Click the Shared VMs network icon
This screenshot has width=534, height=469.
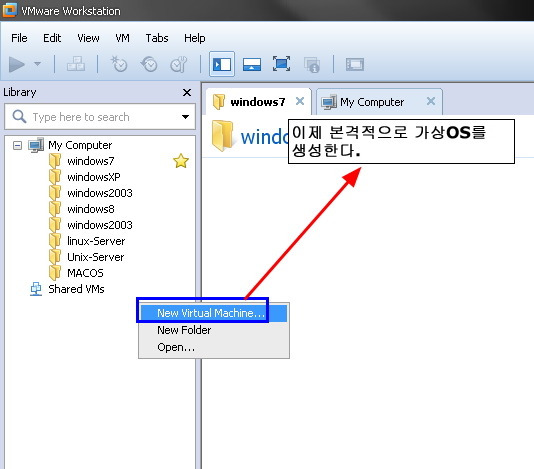[36, 289]
